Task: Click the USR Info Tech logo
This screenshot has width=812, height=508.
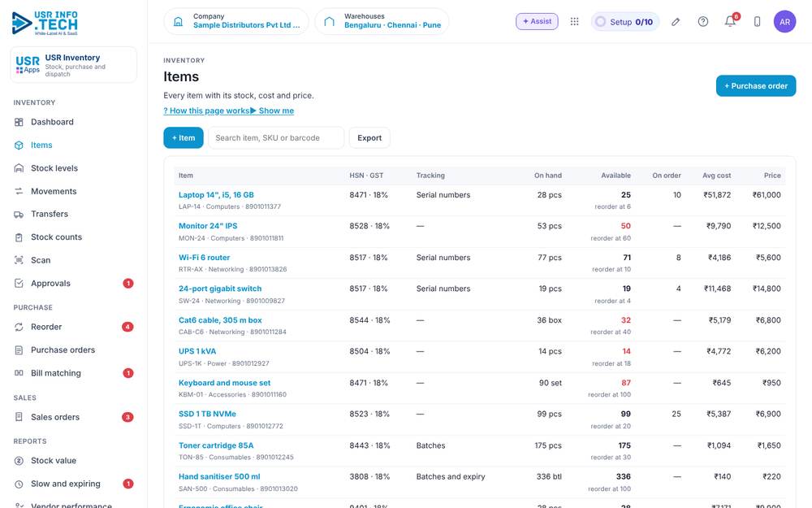Action: tap(45, 23)
